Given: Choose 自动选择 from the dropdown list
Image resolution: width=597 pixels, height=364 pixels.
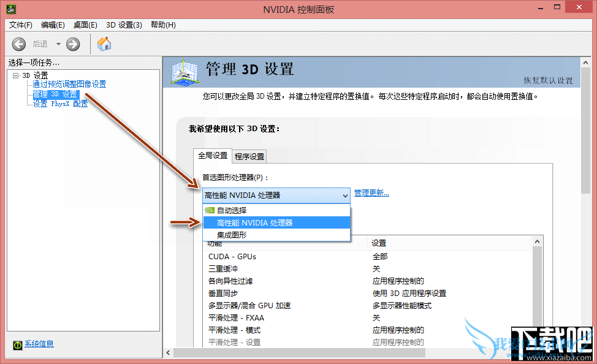Looking at the screenshot, I should point(277,210).
